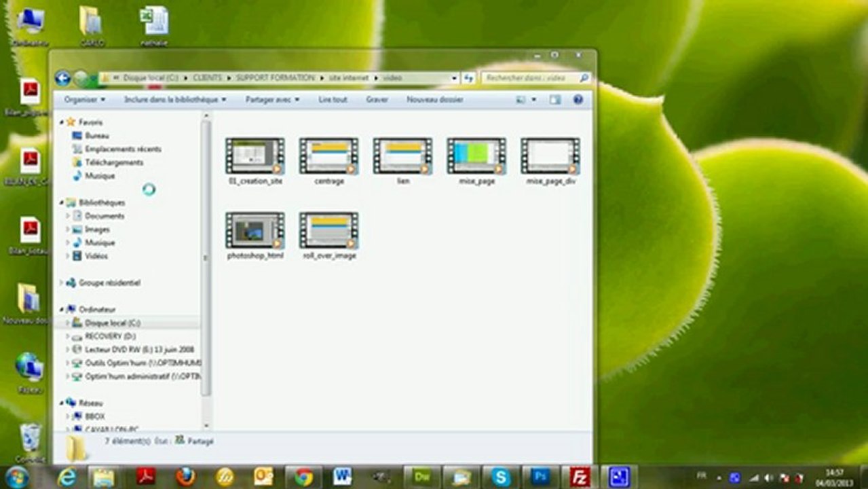Click the search magnifier icon
Viewport: 868px width, 489px height.
584,78
